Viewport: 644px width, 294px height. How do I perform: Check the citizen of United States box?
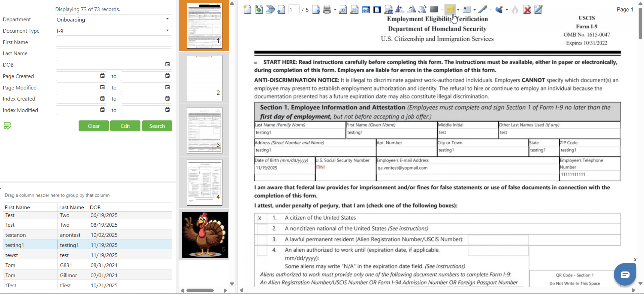coord(261,218)
